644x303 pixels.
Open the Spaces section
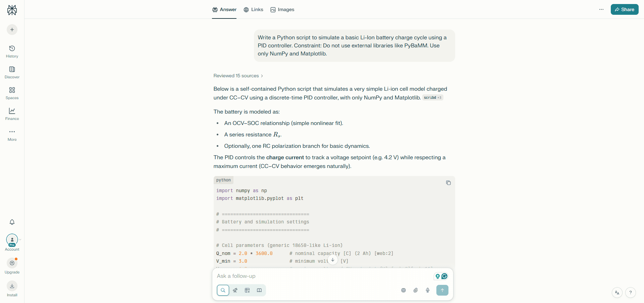12,93
